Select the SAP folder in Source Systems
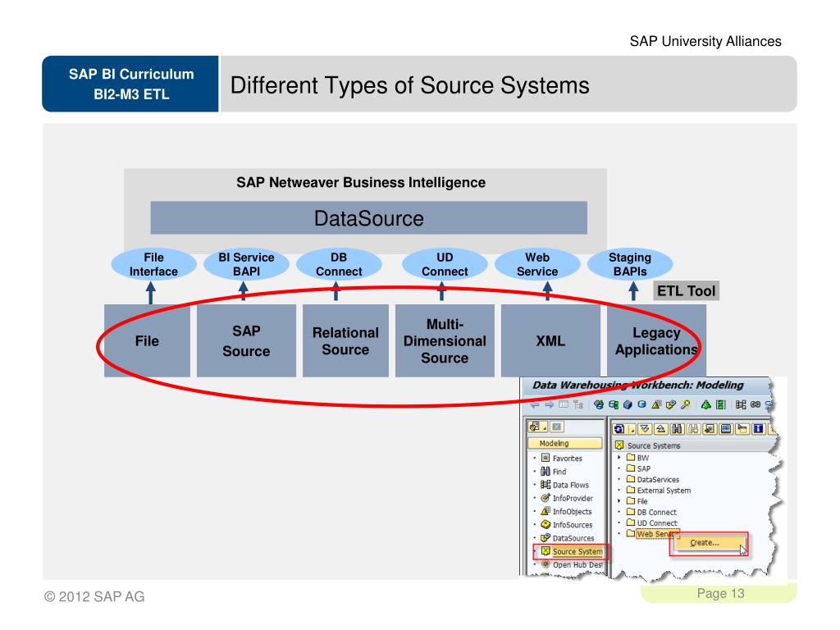This screenshot has height=630, width=840. click(x=638, y=468)
